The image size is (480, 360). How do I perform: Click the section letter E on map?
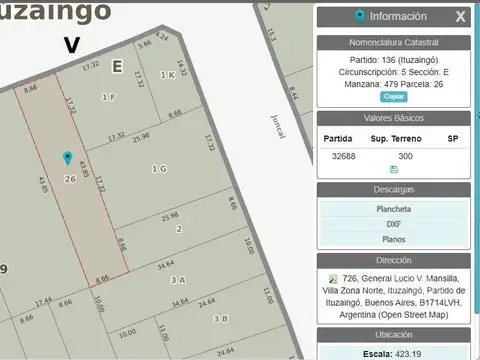[x=117, y=66]
